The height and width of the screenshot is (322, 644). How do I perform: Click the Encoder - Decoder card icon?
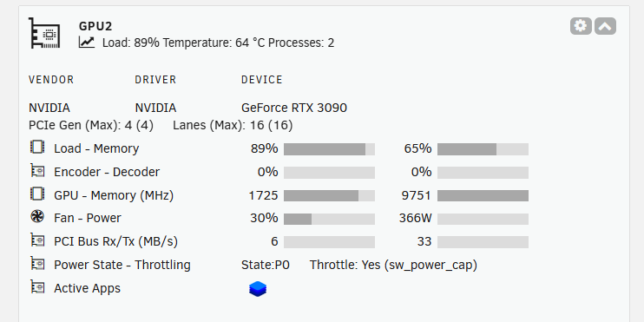[x=37, y=170]
